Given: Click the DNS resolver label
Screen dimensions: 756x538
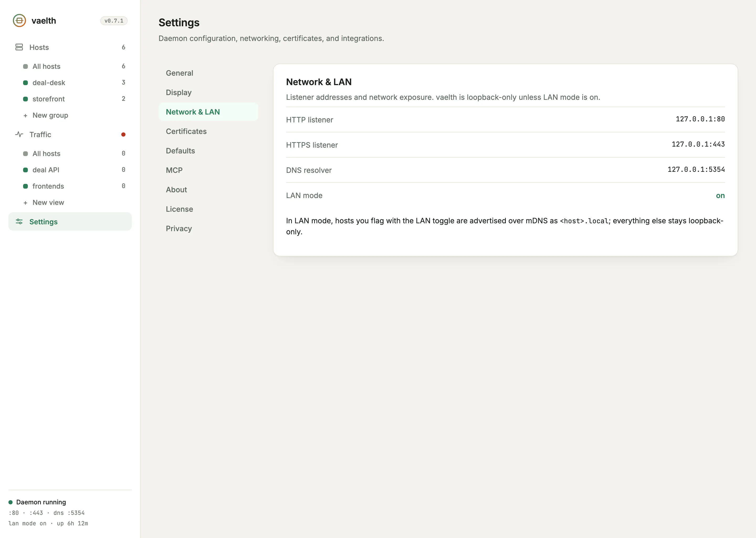Looking at the screenshot, I should (309, 170).
